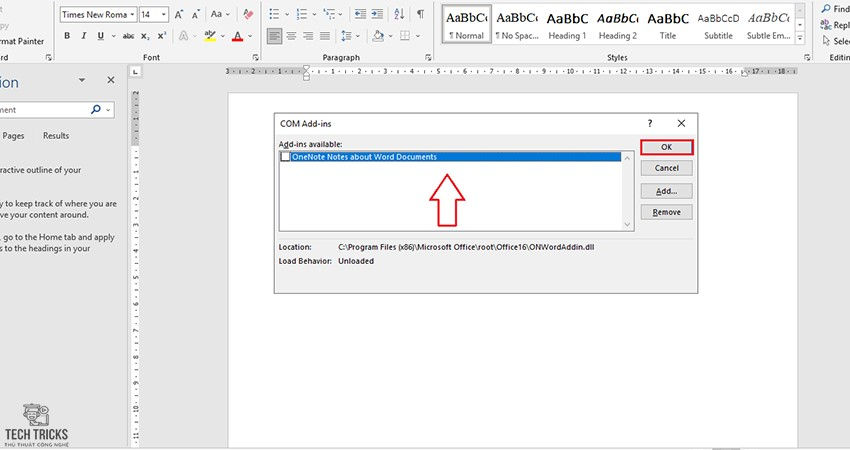The width and height of the screenshot is (850, 450).
Task: Decrease font size with Shrink Font
Action: pyautogui.click(x=195, y=15)
